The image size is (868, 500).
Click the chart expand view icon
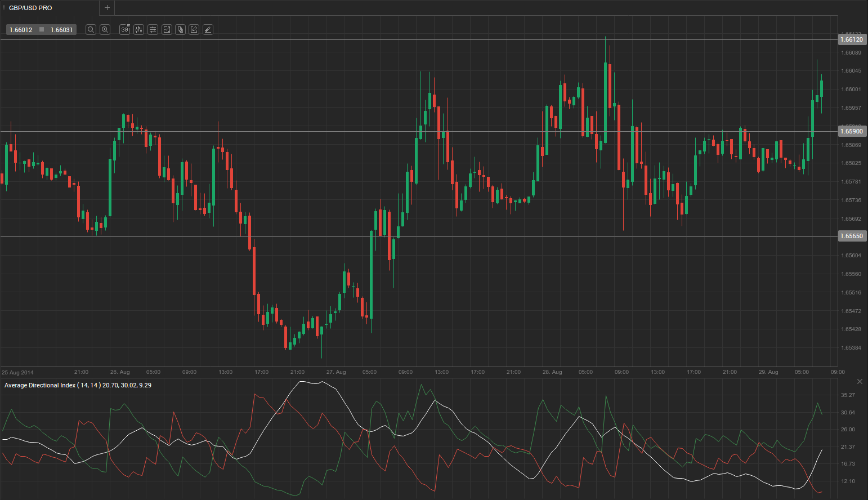(167, 30)
